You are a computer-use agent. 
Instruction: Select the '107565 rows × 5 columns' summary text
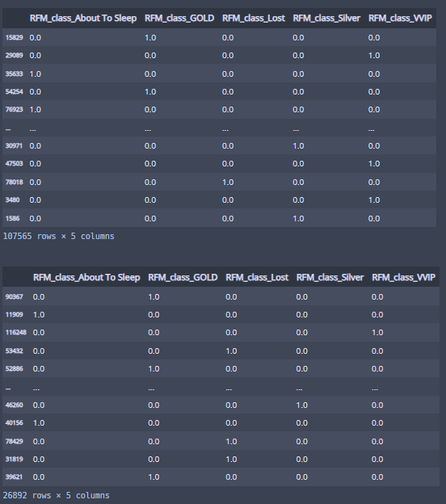coord(58,236)
